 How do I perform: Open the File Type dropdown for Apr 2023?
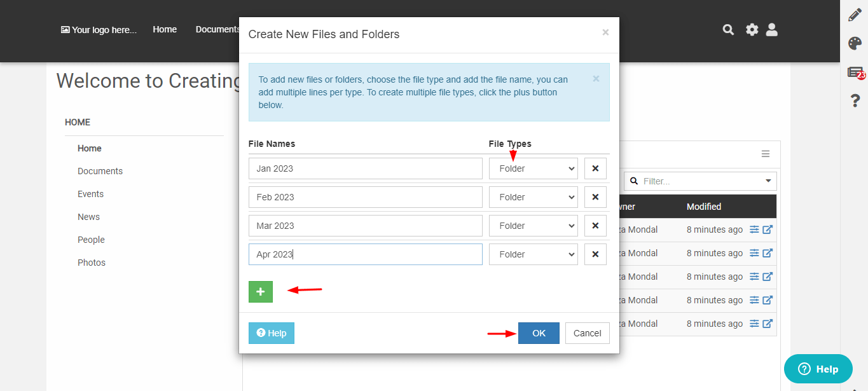[x=533, y=254]
